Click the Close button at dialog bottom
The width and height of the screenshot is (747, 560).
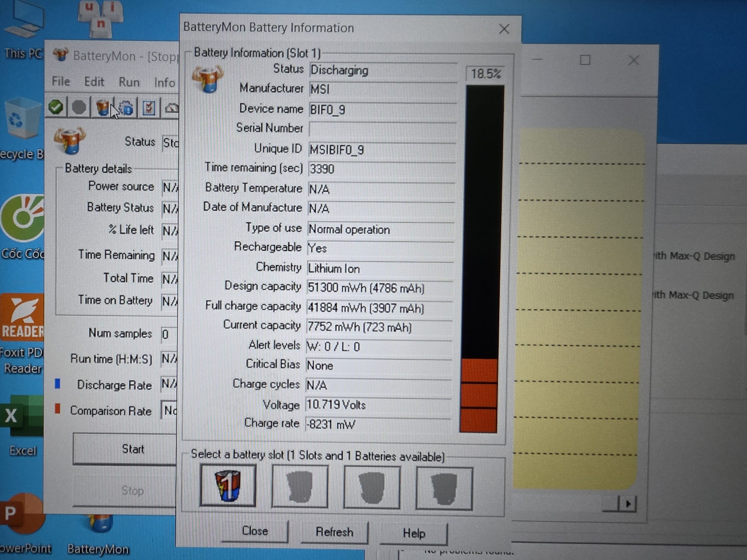click(255, 531)
